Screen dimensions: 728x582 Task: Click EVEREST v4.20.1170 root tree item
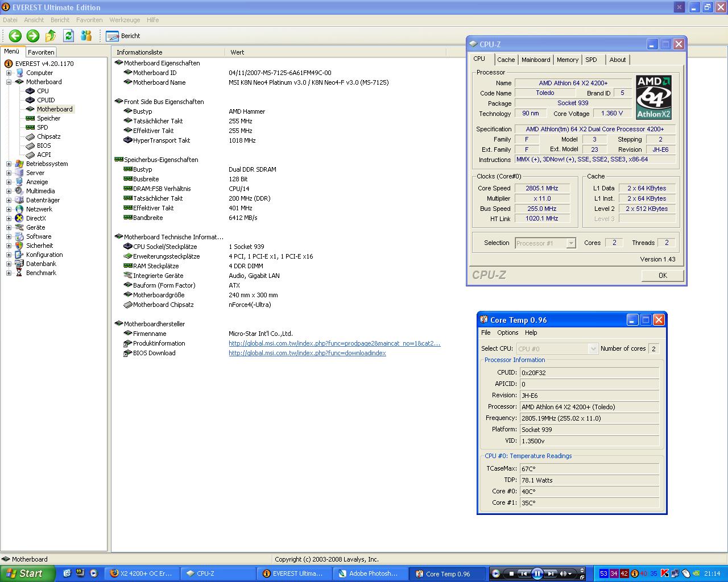coord(44,64)
